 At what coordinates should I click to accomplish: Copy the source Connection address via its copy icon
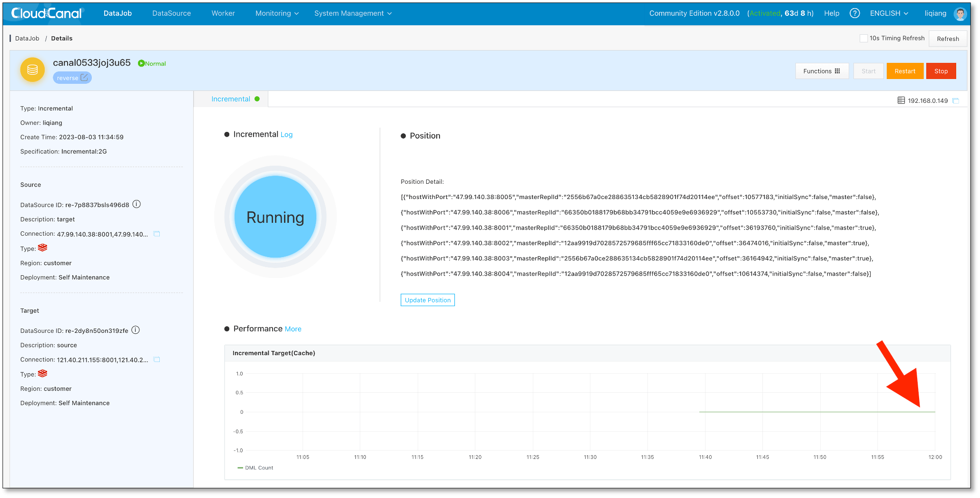click(157, 233)
